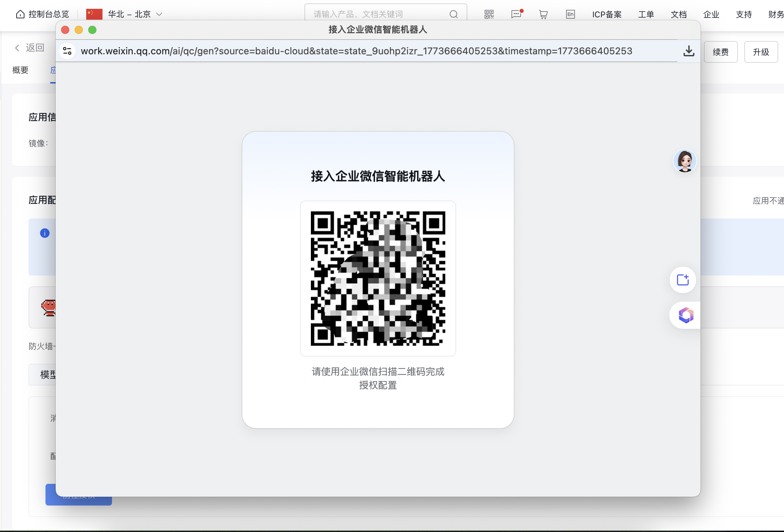Click the floating new note icon
This screenshot has height=532, width=784.
pyautogui.click(x=683, y=280)
